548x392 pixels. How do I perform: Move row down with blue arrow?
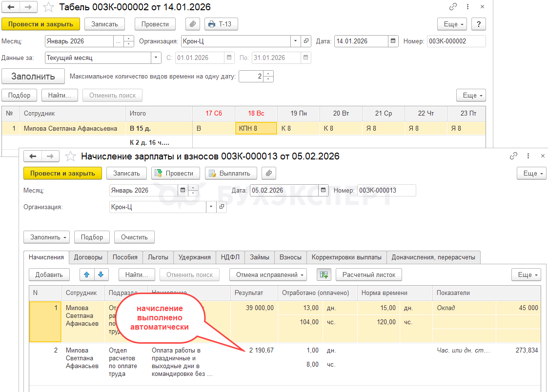click(x=100, y=274)
